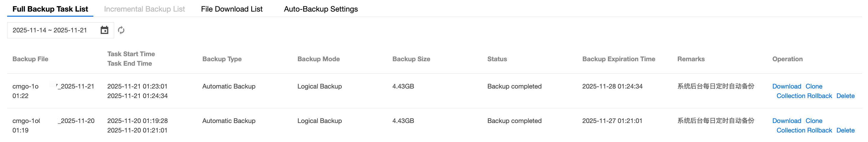Click the date range input field
Image resolution: width=868 pixels, height=142 pixels.
pos(50,30)
